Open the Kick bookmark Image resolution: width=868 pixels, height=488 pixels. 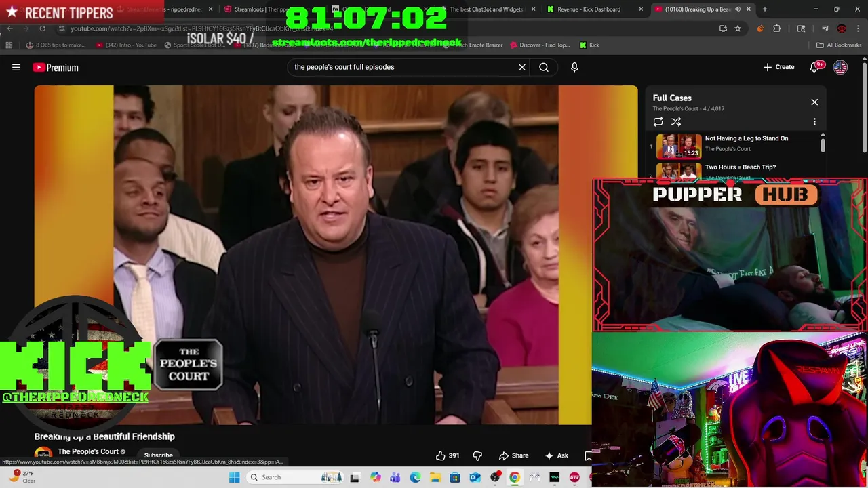(590, 45)
